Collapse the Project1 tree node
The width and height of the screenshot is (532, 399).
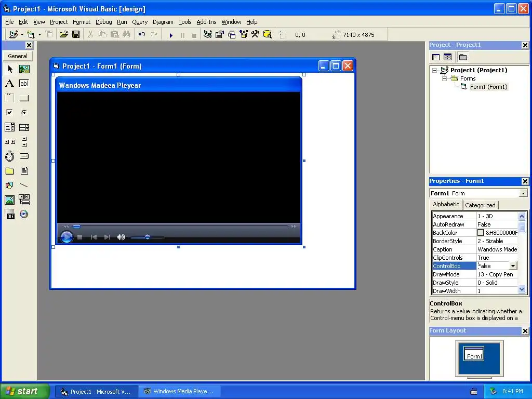coord(435,70)
